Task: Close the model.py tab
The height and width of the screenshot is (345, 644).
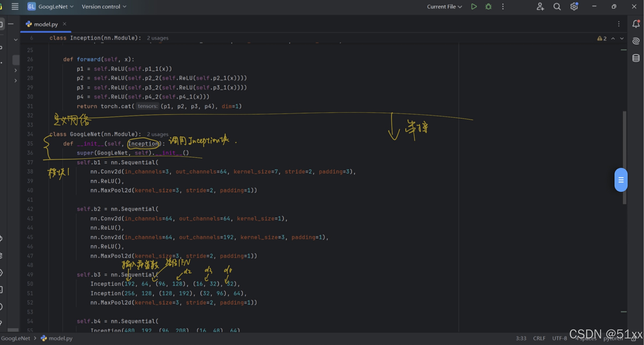Action: [65, 24]
